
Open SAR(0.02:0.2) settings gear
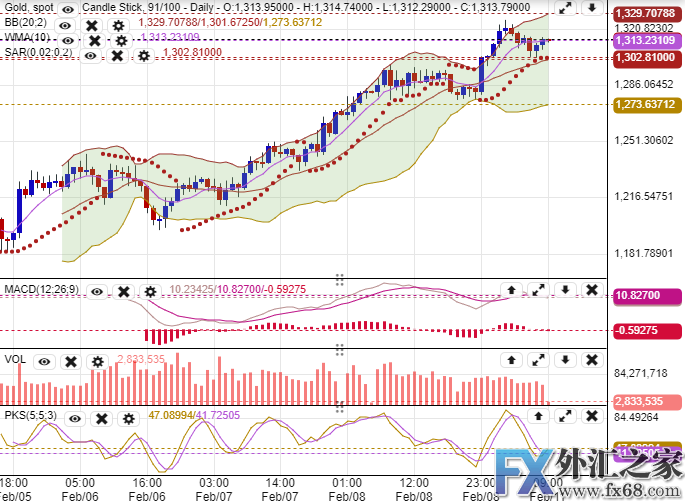tap(143, 55)
